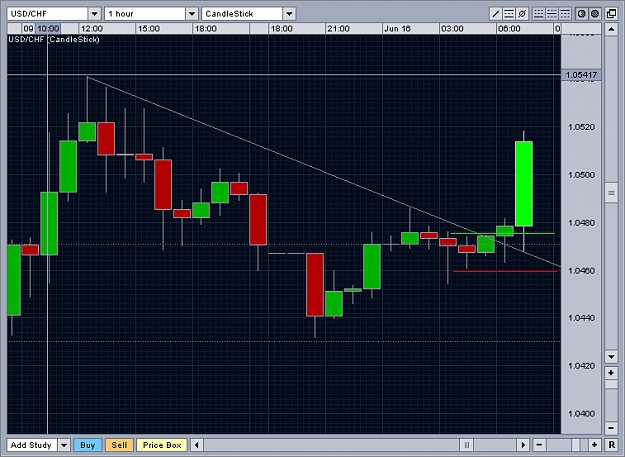Click the Buy button

coord(88,445)
